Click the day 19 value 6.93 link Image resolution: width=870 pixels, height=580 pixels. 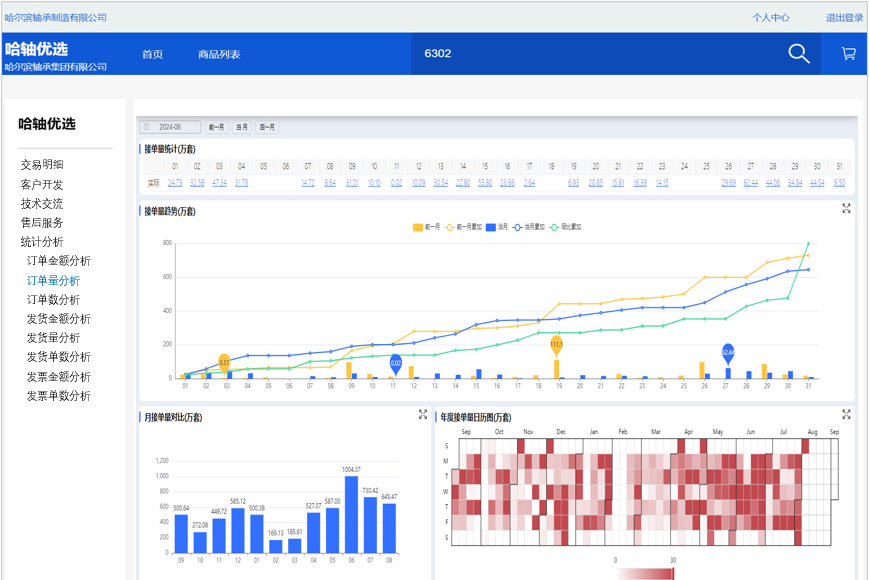click(574, 183)
